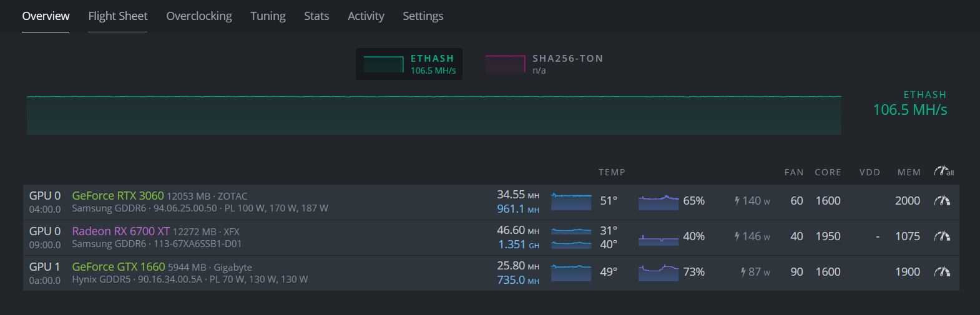Open the Flight Sheet tab
Image resolution: width=980 pixels, height=315 pixels.
pos(117,16)
